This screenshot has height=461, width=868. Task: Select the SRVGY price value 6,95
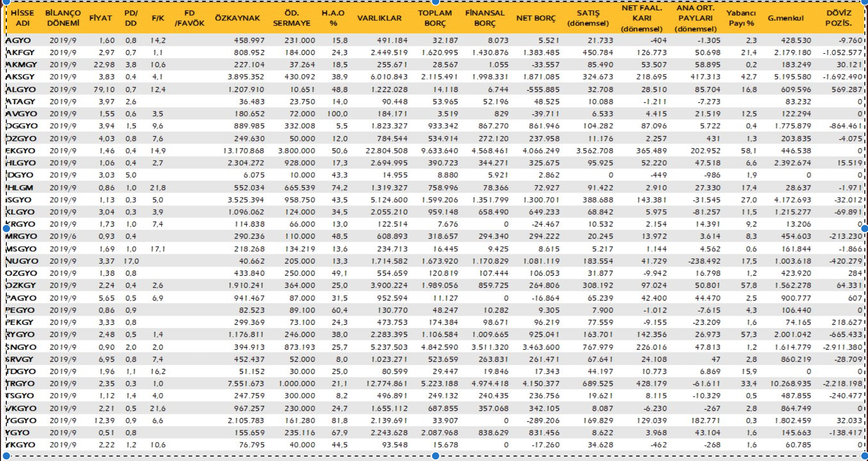[x=106, y=360]
